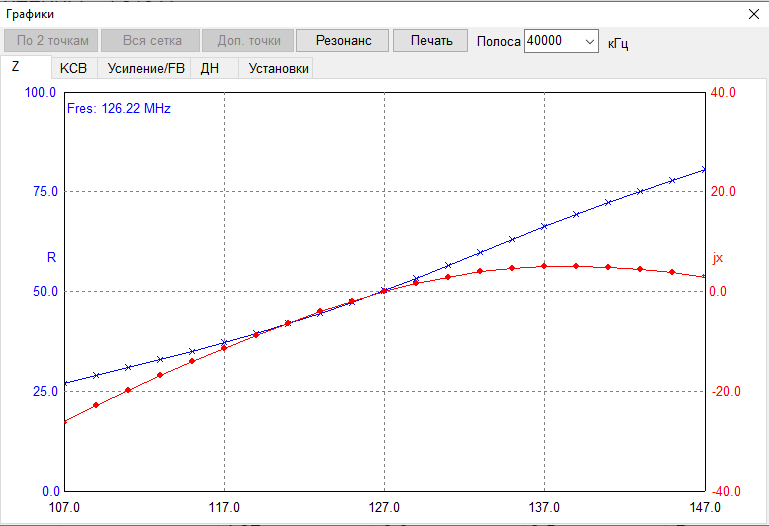Click the red 0.0 jx-axis label
The width and height of the screenshot is (769, 526).
[x=718, y=291]
